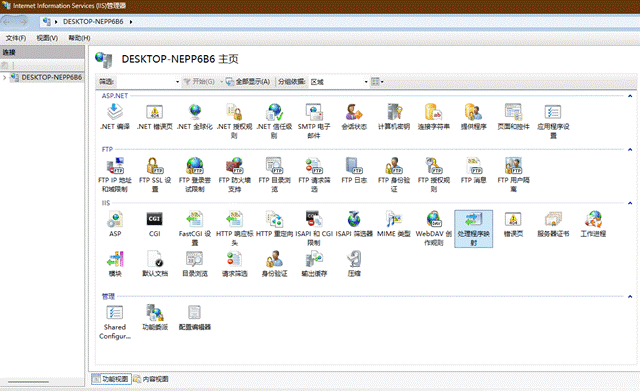Open HTTP 响应标头 icon

coord(234,220)
